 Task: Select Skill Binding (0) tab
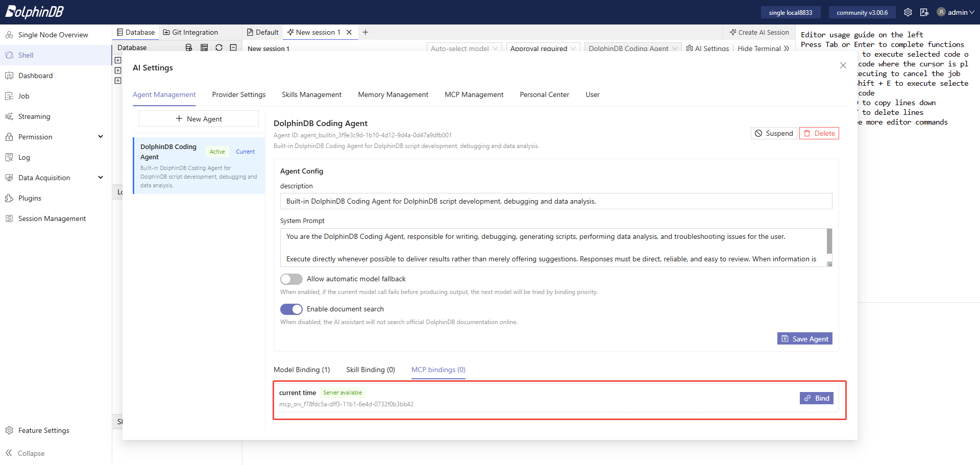(x=371, y=370)
